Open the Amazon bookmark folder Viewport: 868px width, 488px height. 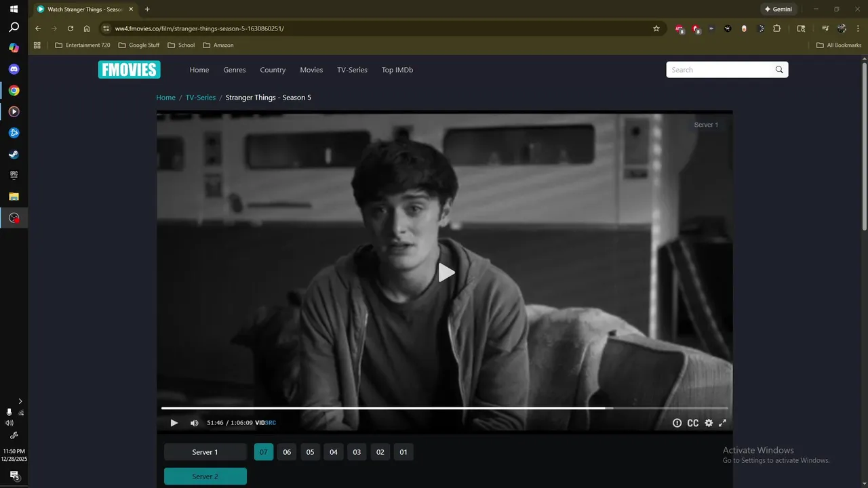[218, 45]
